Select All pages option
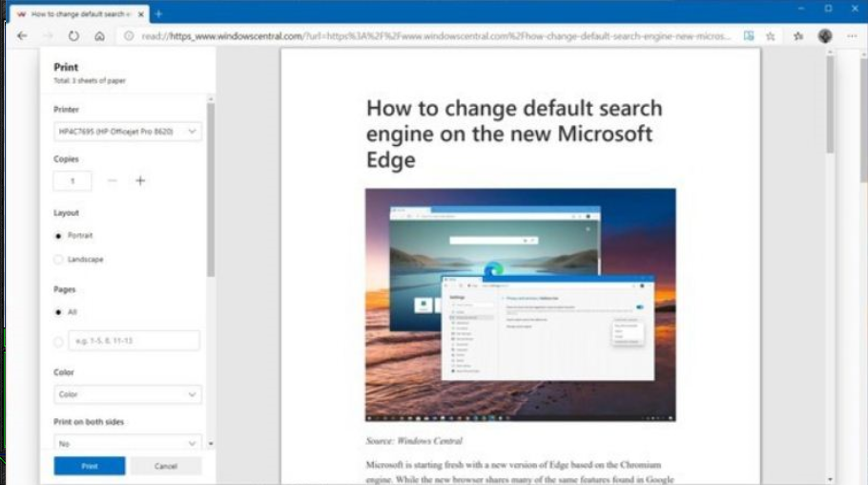Screen dimensions: 868x485 58,312
